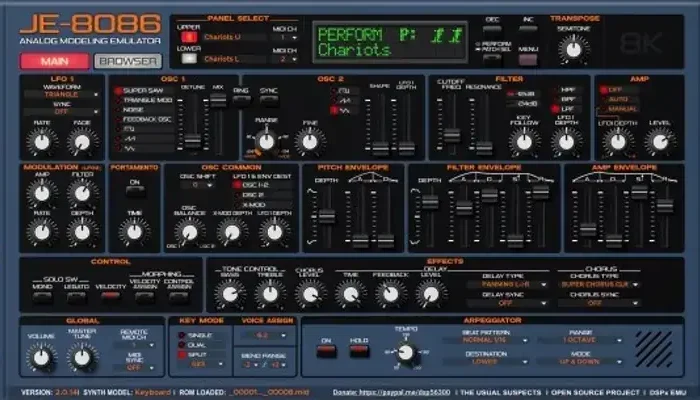
Task: Select DUAL key mode
Action: [196, 345]
